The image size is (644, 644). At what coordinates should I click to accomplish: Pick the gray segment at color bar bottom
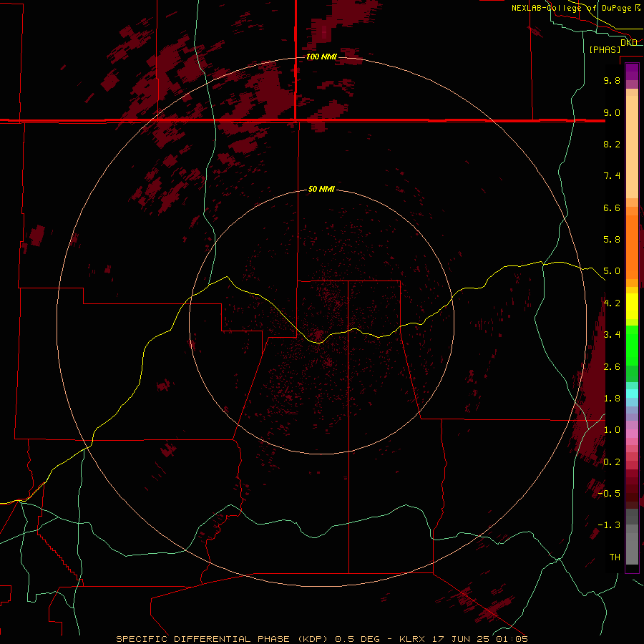coord(632,548)
